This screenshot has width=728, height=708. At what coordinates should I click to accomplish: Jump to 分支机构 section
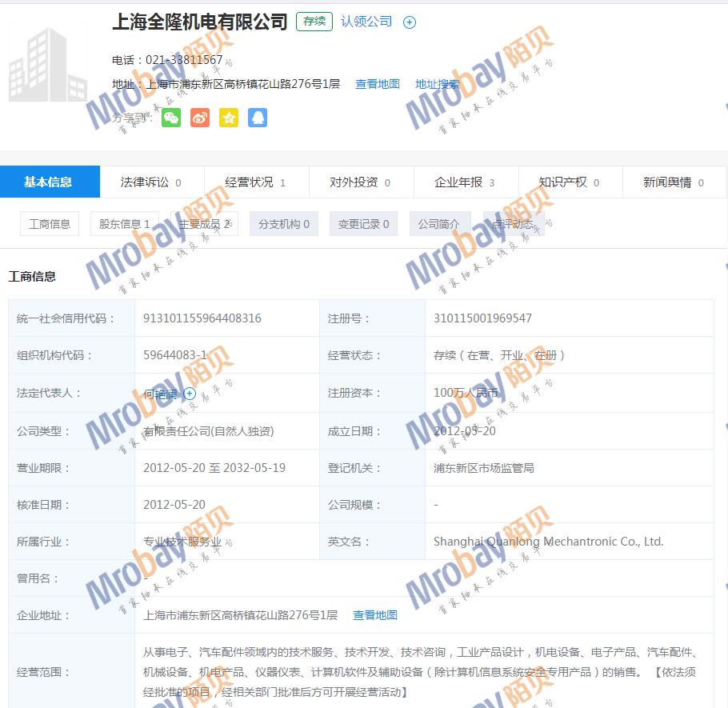283,224
